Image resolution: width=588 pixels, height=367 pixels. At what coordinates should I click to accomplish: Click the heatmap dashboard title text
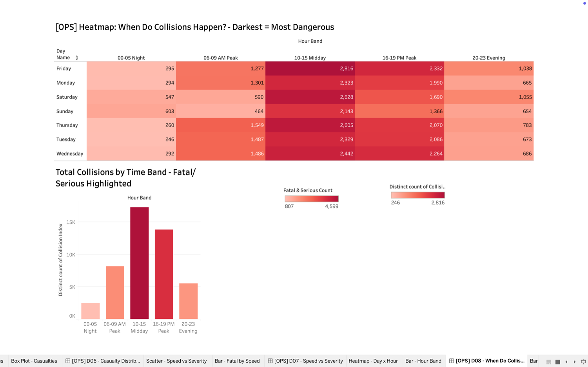tap(195, 27)
